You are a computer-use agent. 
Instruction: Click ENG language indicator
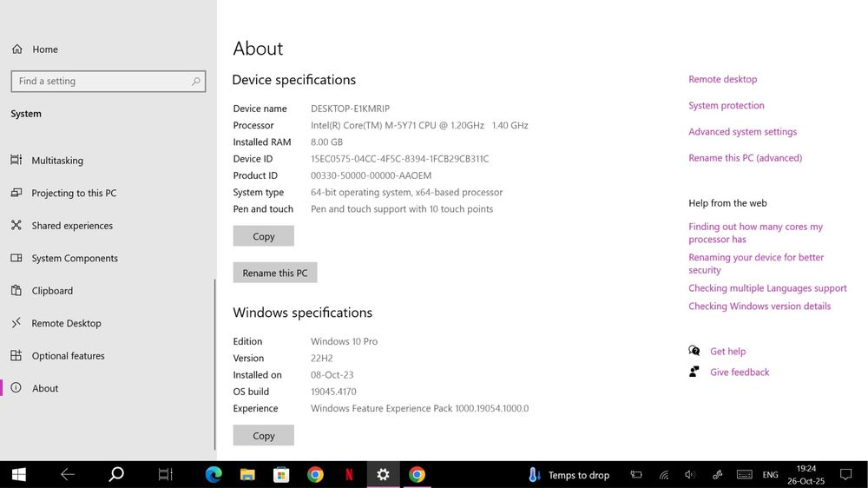[770, 475]
